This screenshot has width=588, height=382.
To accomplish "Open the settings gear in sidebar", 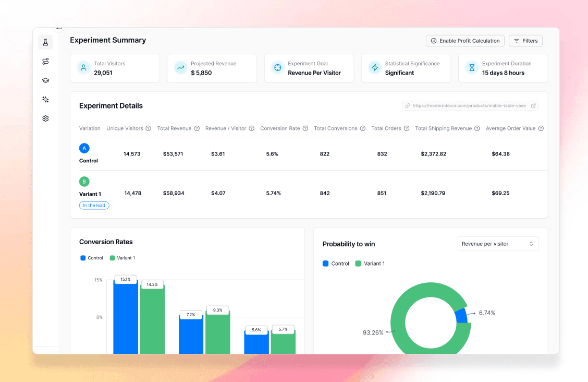I will [x=45, y=118].
